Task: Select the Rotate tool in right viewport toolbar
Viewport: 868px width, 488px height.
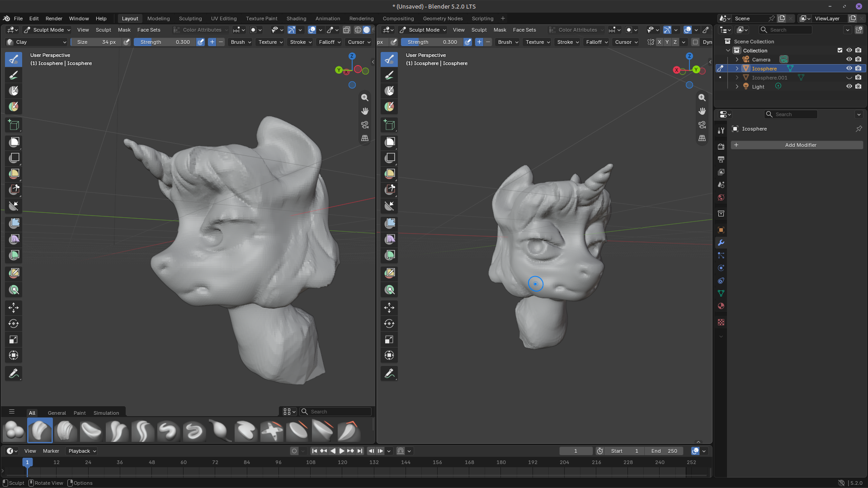Action: pos(389,324)
